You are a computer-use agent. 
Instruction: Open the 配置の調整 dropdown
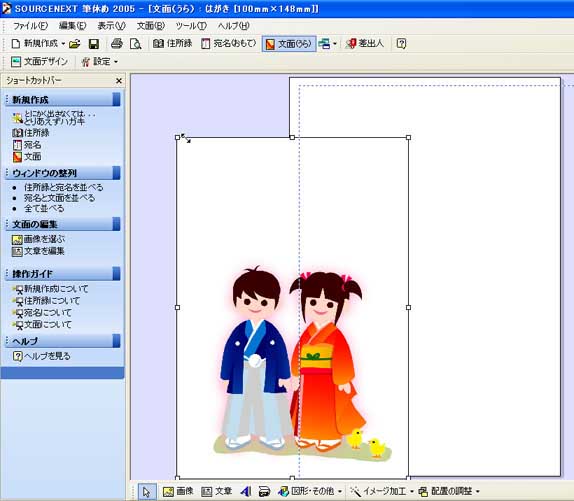[448, 491]
